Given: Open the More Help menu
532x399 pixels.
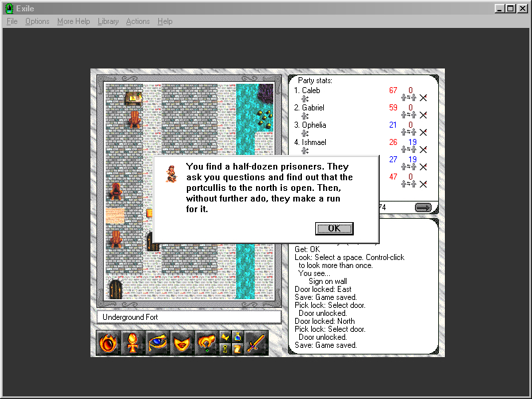Looking at the screenshot, I should 73,21.
